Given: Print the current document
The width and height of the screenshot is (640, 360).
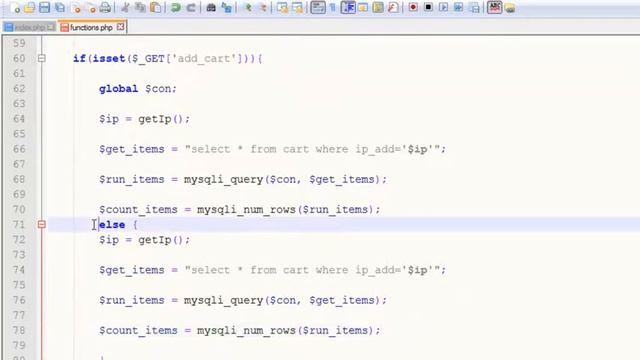Looking at the screenshot, I should pos(105,7).
